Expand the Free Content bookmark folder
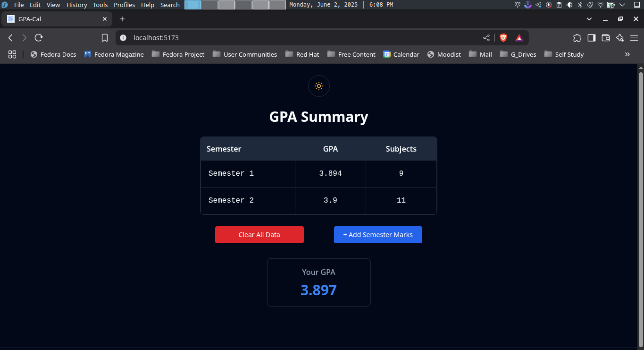 click(x=351, y=54)
